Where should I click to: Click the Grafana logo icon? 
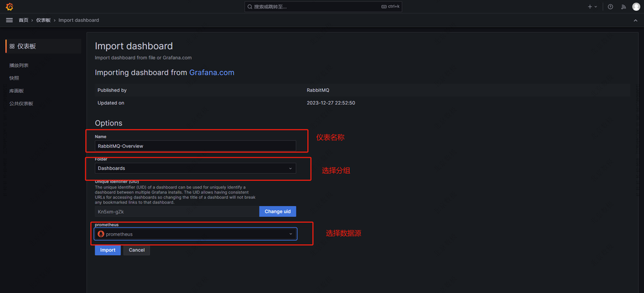(10, 6)
